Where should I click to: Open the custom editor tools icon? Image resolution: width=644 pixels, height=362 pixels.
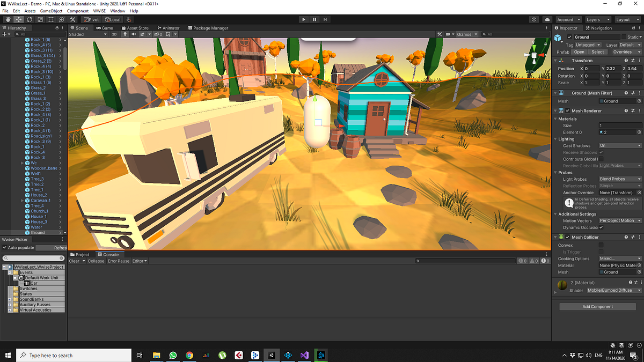click(x=72, y=19)
